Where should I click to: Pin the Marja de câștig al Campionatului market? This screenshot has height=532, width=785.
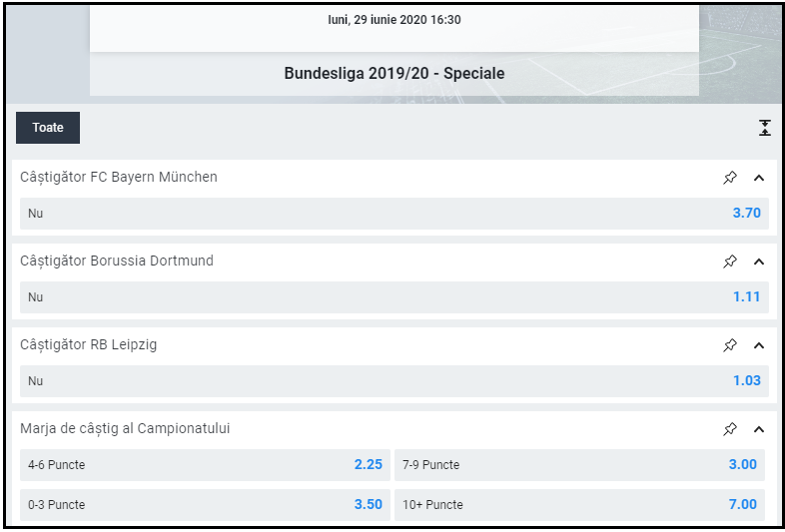click(730, 429)
